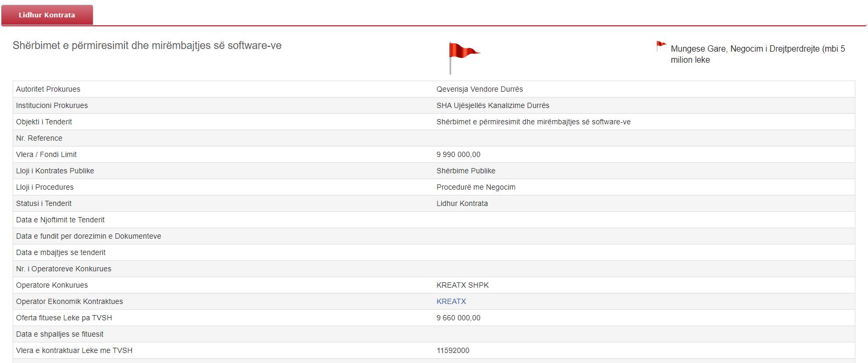Click the Objekti i Tenderit label
Screen dimensions: 868x363
point(44,122)
